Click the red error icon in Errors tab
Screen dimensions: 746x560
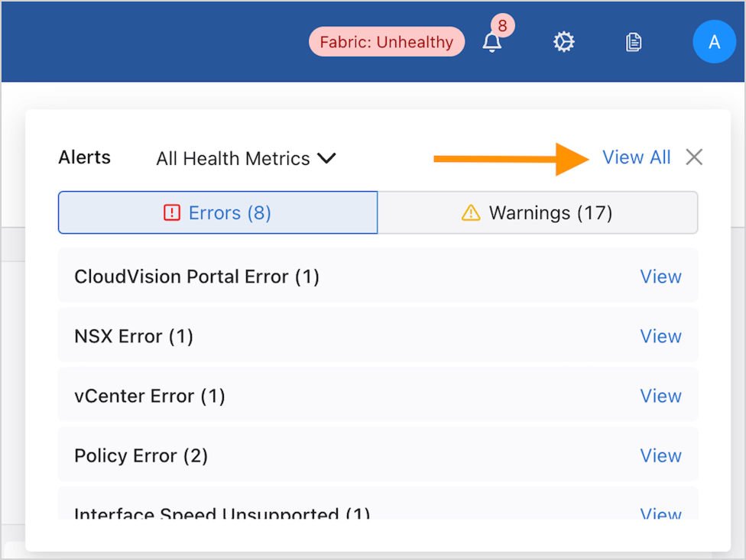tap(172, 212)
